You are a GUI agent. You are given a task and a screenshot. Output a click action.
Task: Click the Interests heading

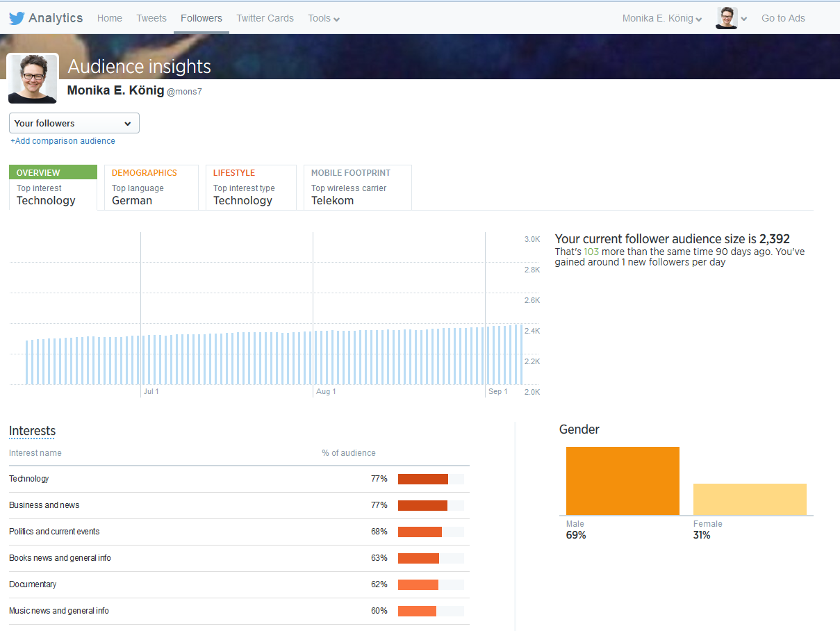coord(32,431)
